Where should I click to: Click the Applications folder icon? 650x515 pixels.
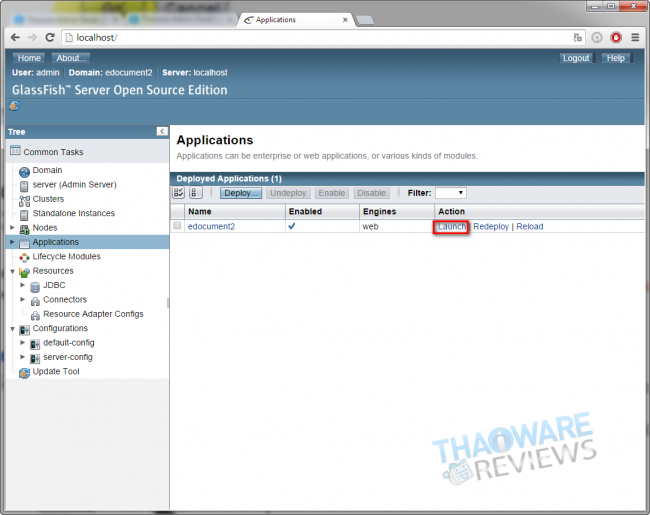point(24,243)
